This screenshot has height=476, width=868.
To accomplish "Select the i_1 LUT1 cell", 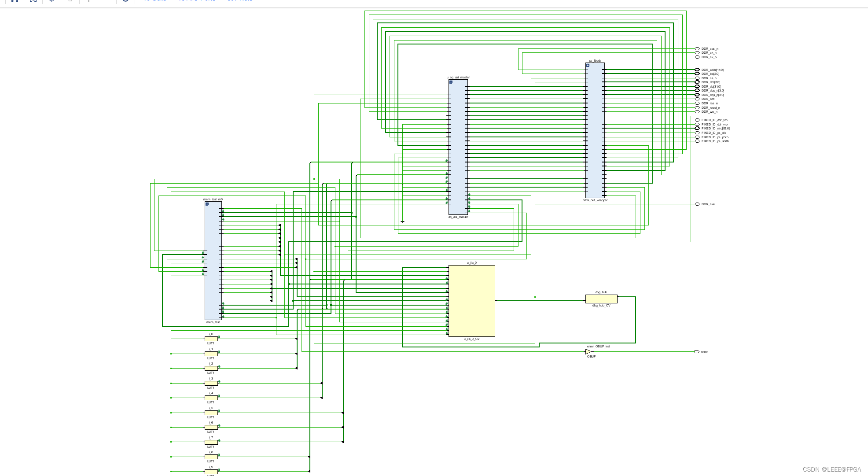I will click(211, 354).
